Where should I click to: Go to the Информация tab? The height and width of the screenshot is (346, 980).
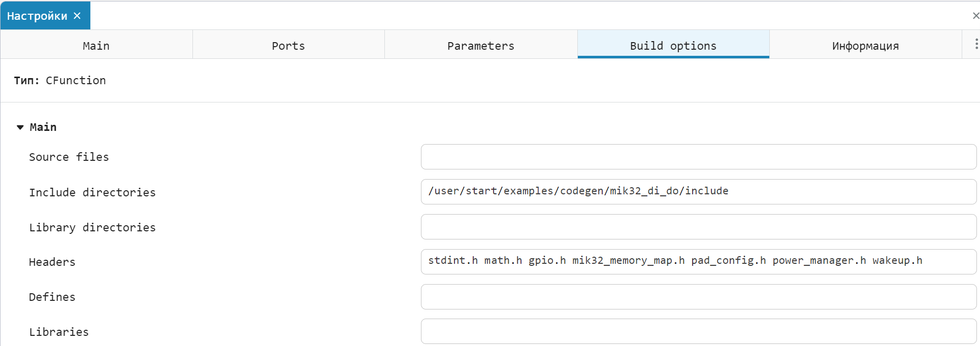tap(865, 46)
